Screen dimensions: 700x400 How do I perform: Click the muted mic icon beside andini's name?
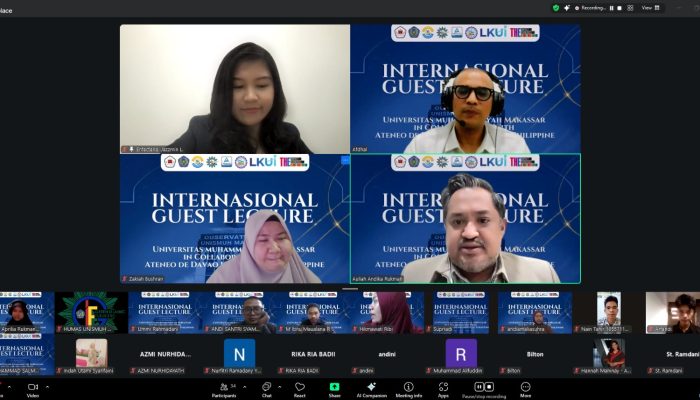click(355, 371)
